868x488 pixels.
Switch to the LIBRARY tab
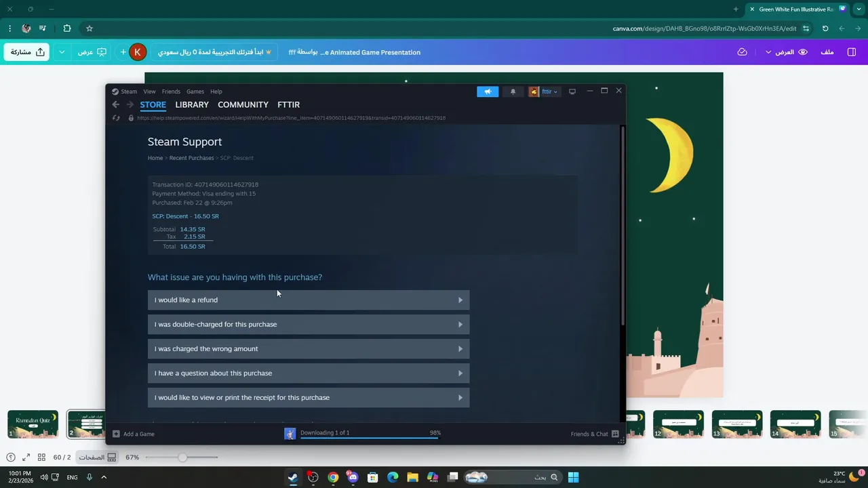192,105
